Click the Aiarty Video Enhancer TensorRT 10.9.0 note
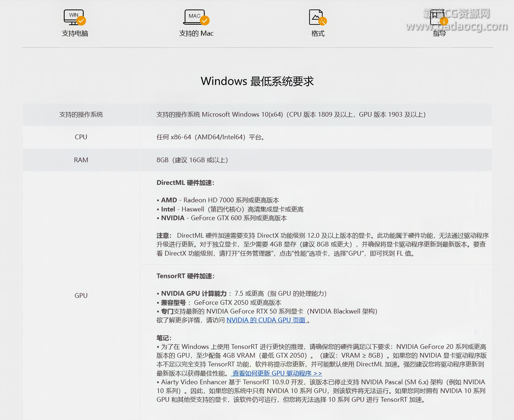514x420 pixels. [x=321, y=391]
